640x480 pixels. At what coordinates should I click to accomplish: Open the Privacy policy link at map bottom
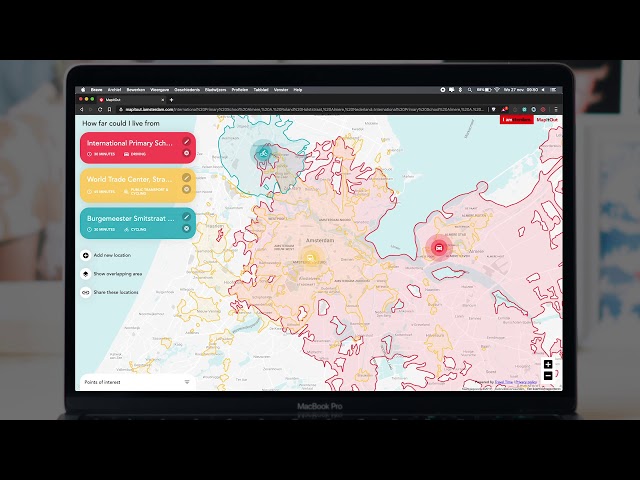526,382
